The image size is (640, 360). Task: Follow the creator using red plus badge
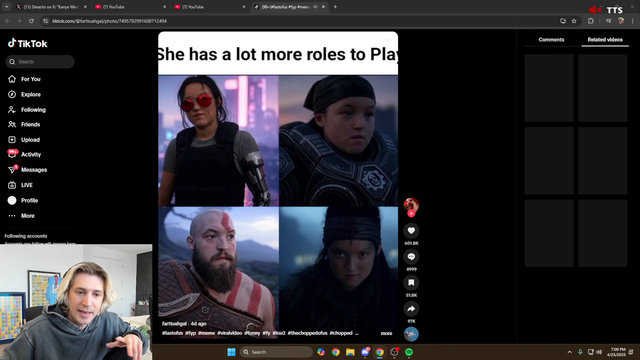411,213
